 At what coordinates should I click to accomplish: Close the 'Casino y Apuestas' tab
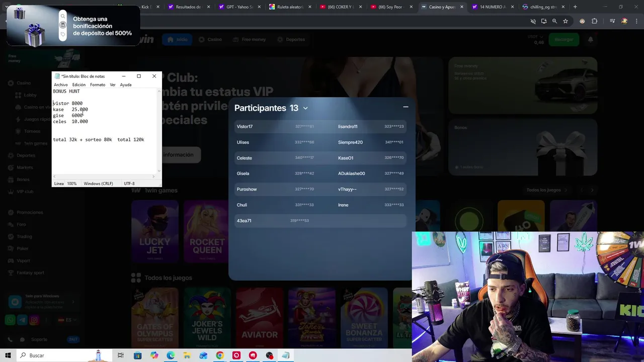click(462, 7)
